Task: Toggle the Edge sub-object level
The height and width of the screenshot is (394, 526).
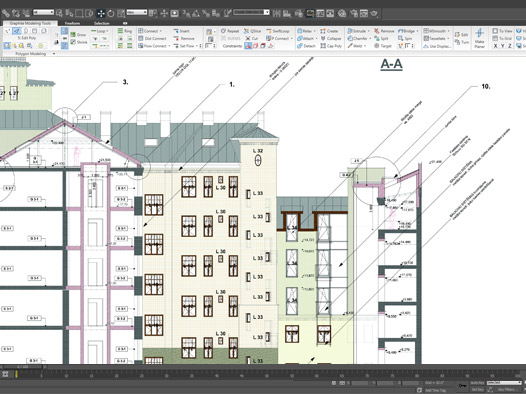Action: [16, 31]
